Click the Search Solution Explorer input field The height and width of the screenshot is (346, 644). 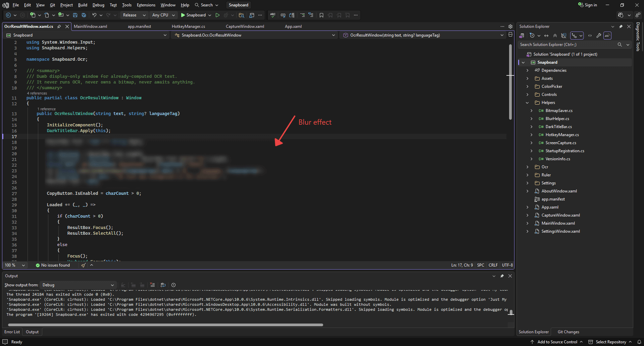click(567, 45)
